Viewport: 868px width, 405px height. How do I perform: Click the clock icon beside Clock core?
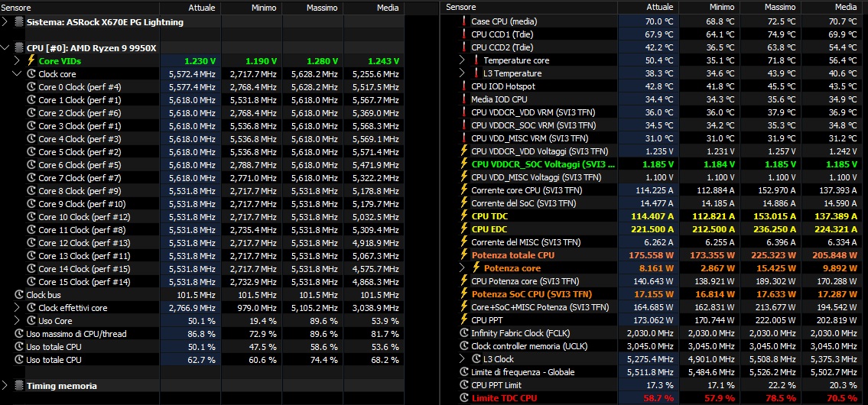point(31,74)
